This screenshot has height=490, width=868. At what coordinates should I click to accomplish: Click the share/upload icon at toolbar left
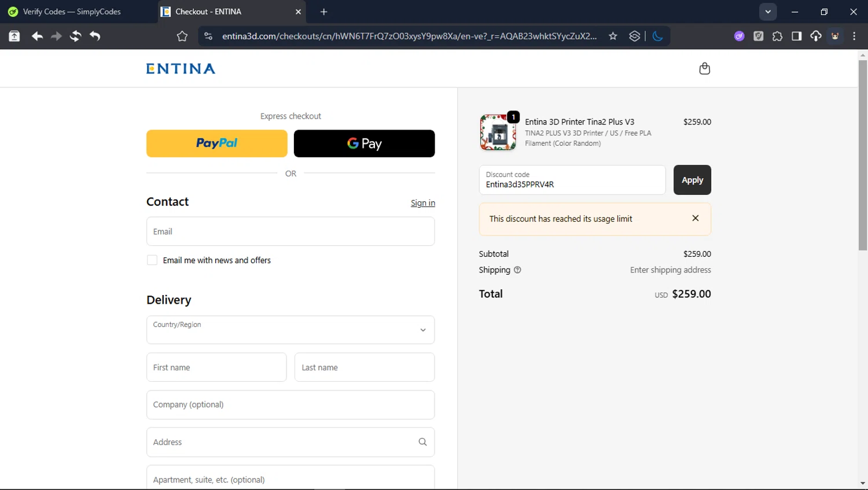tap(14, 36)
